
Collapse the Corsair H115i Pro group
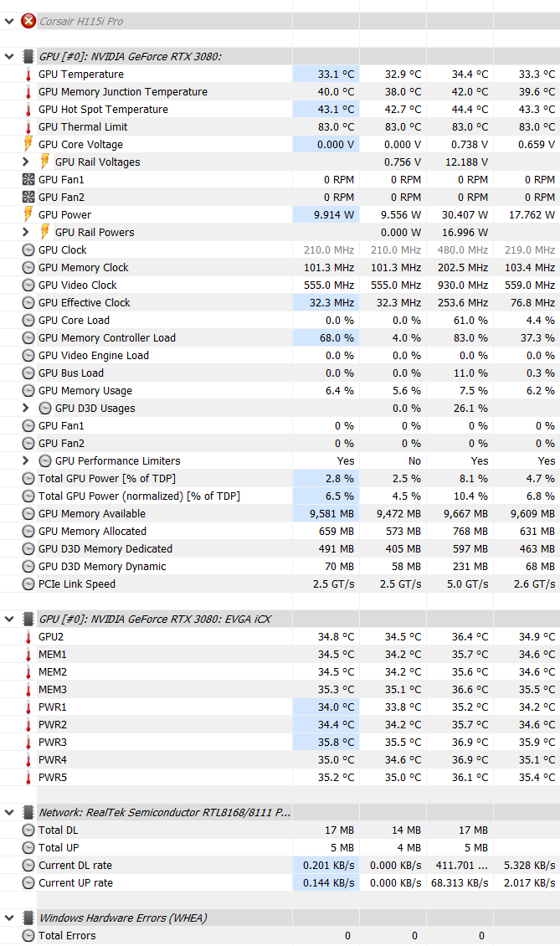click(9, 21)
